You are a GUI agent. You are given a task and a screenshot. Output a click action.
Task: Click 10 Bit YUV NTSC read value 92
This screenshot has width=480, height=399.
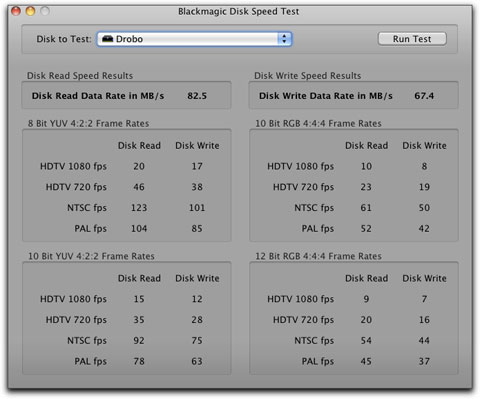pyautogui.click(x=139, y=340)
